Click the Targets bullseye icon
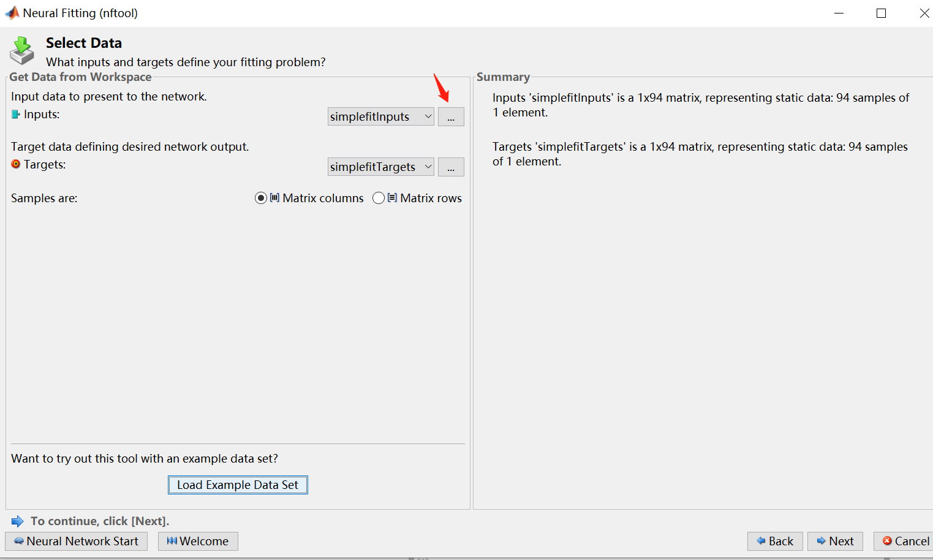933x560 pixels. [16, 164]
